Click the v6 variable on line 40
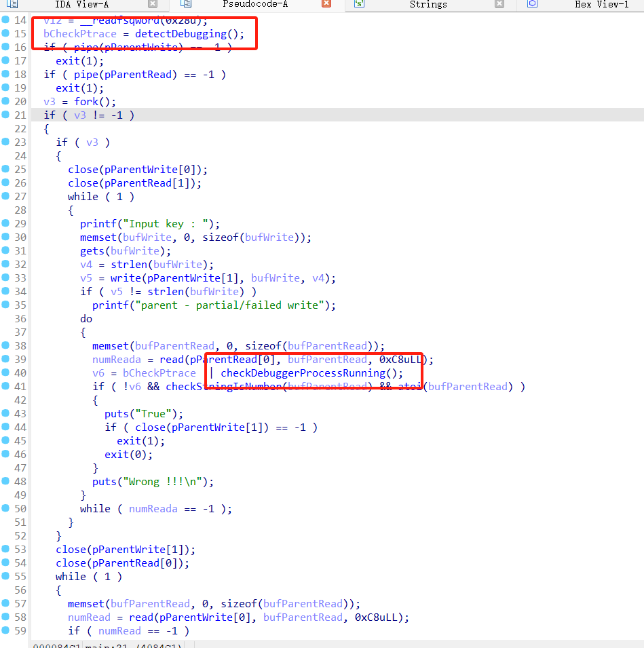The height and width of the screenshot is (648, 644). 98,373
